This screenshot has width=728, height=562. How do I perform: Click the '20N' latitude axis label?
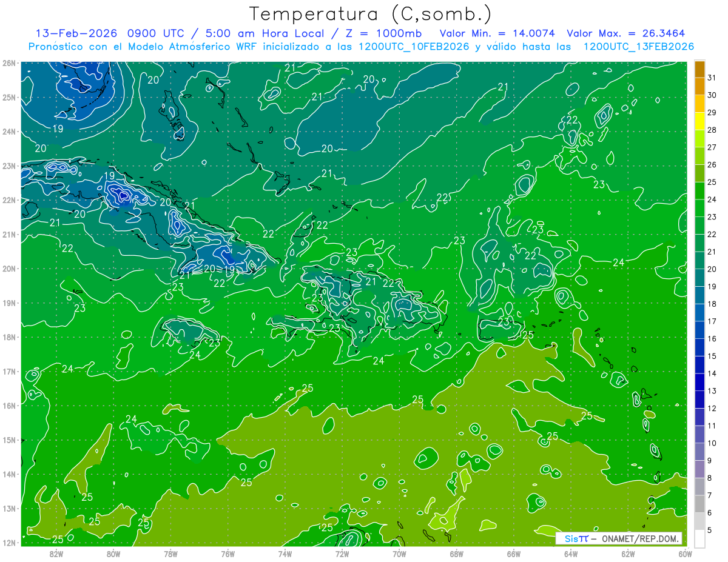tap(8, 269)
